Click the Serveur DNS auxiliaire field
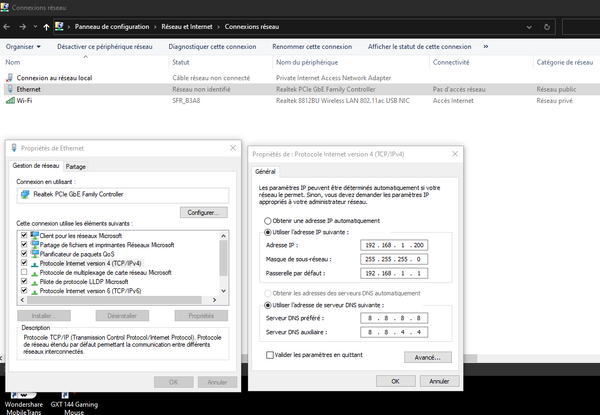 click(x=394, y=332)
